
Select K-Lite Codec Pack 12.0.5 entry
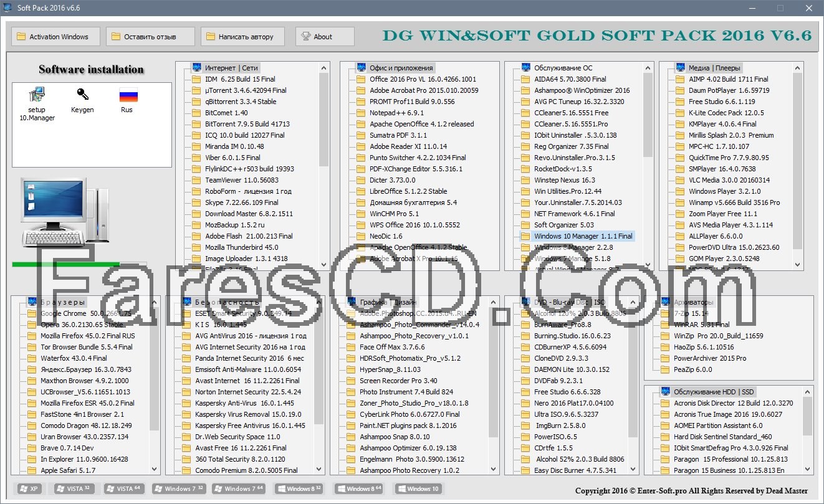pyautogui.click(x=726, y=113)
